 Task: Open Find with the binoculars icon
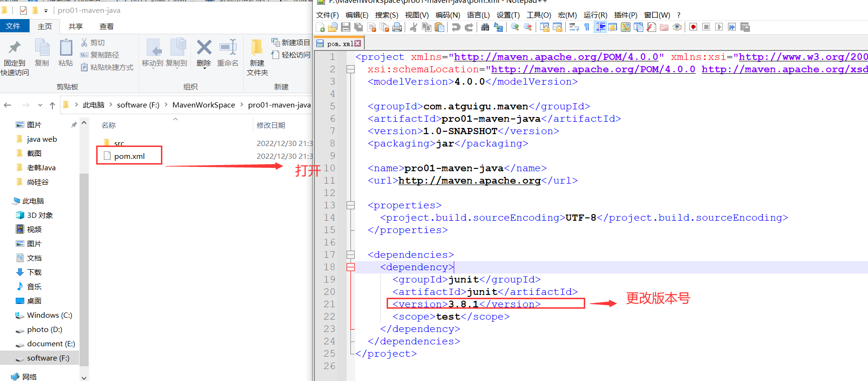pyautogui.click(x=485, y=27)
